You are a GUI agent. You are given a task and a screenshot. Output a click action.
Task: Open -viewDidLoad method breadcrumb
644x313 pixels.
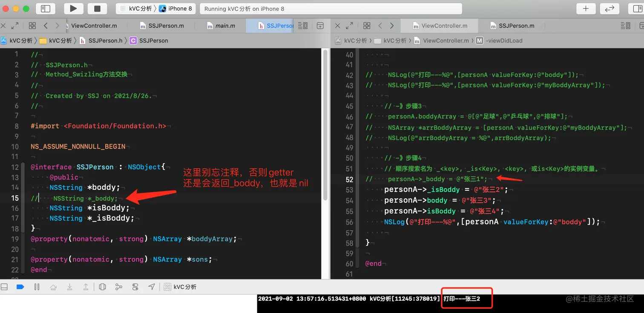coord(499,41)
